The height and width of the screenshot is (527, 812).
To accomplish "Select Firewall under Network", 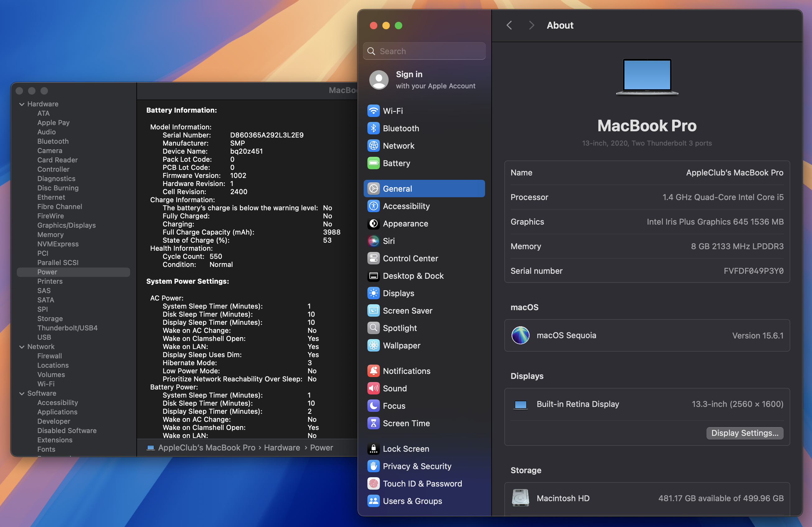I will click(50, 356).
